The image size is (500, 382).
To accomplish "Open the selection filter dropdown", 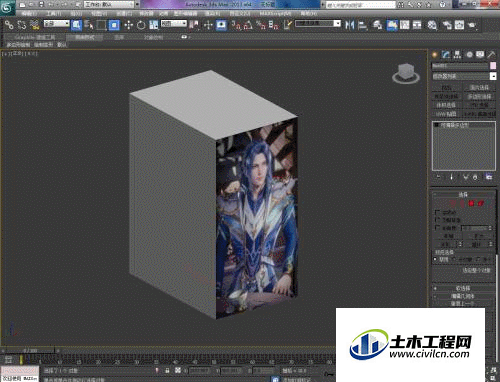I will pyautogui.click(x=57, y=24).
